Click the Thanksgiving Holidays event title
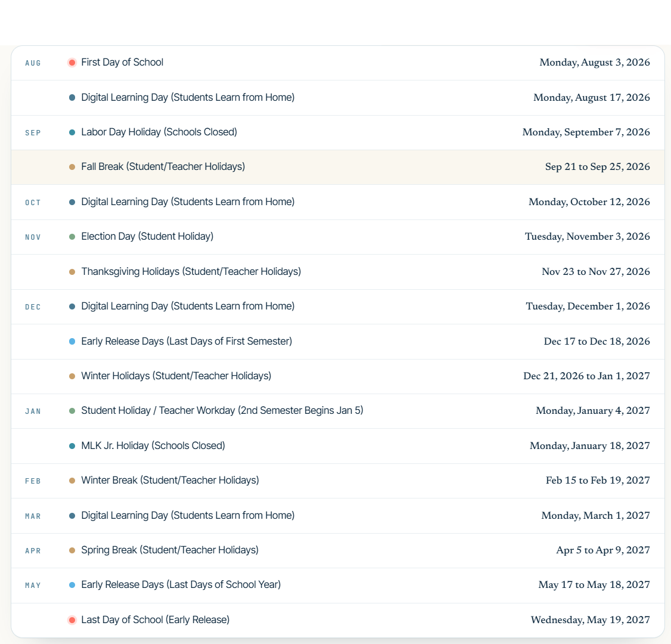The width and height of the screenshot is (671, 644). tap(191, 272)
